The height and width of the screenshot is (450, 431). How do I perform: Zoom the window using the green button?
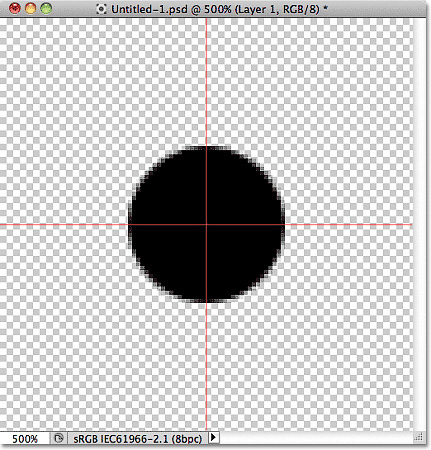pos(46,8)
